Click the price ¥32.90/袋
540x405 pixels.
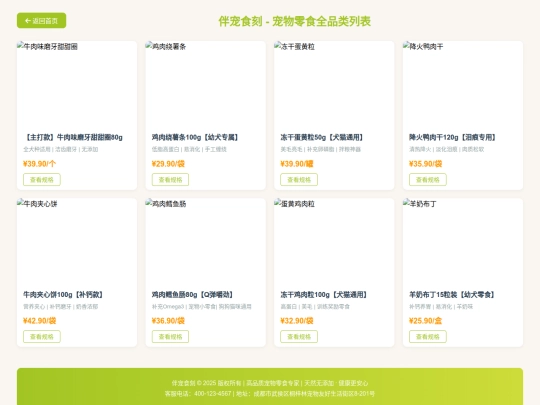[297, 321]
